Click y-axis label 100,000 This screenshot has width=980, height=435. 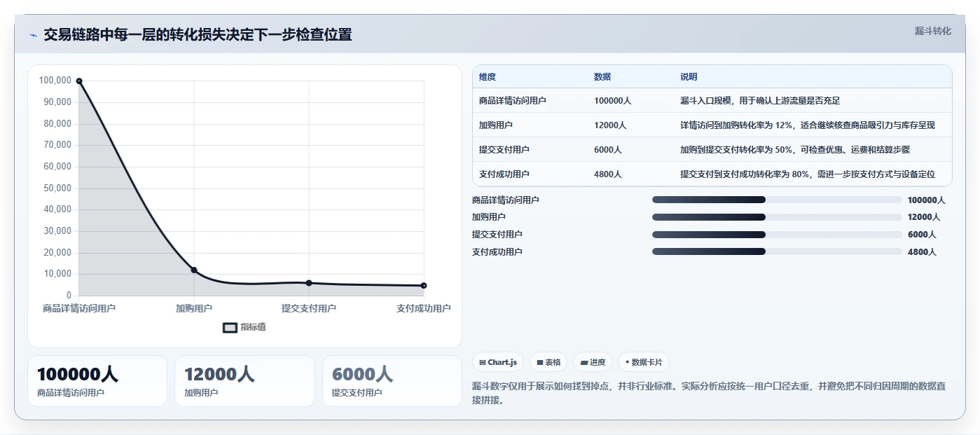(55, 81)
